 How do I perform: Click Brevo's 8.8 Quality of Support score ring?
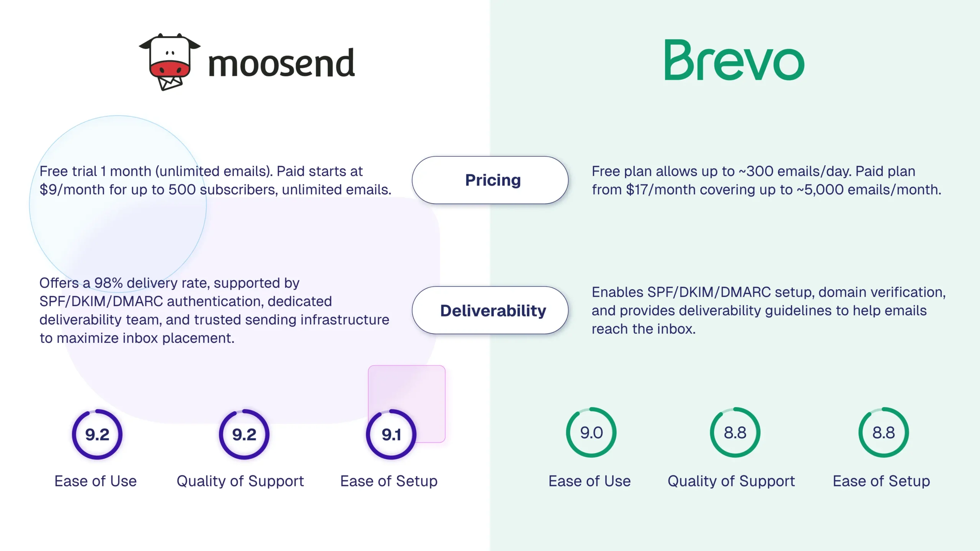point(735,432)
